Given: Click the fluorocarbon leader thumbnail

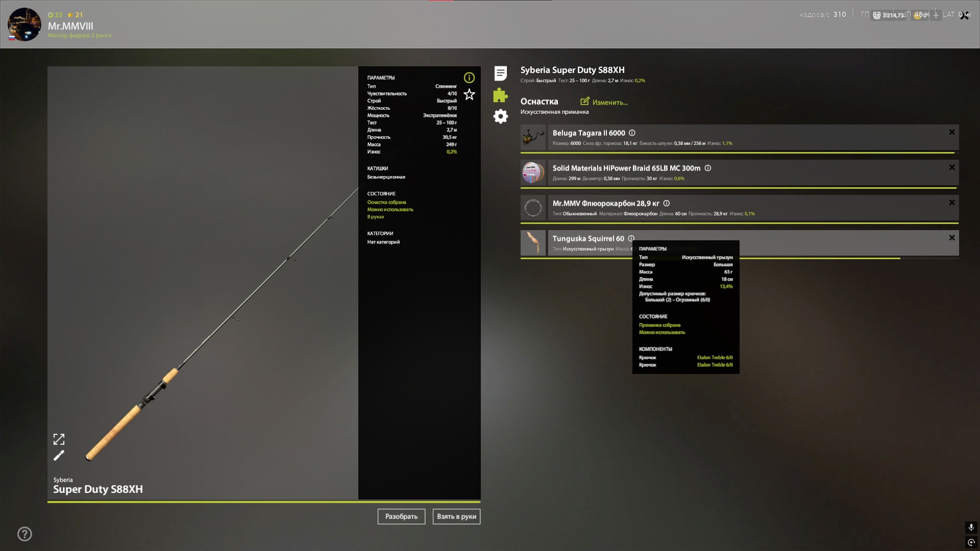Looking at the screenshot, I should click(533, 208).
